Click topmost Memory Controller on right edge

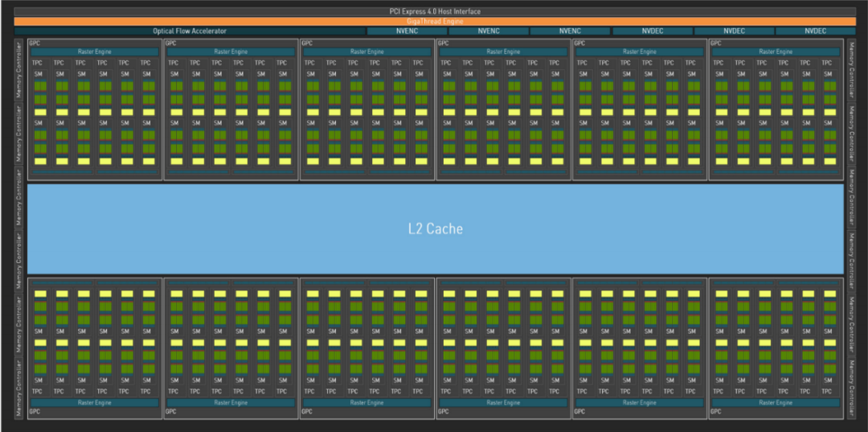coord(851,68)
